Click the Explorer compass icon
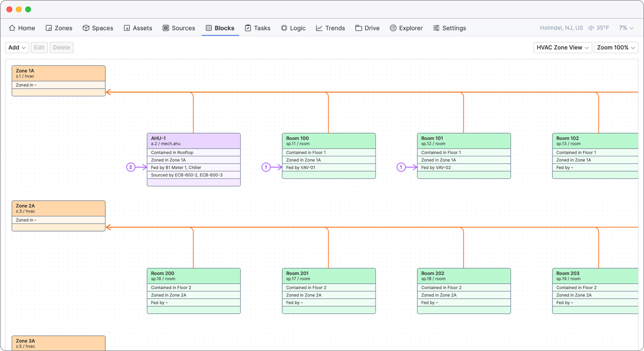Screen dimensions: 644x351 [x=393, y=28]
